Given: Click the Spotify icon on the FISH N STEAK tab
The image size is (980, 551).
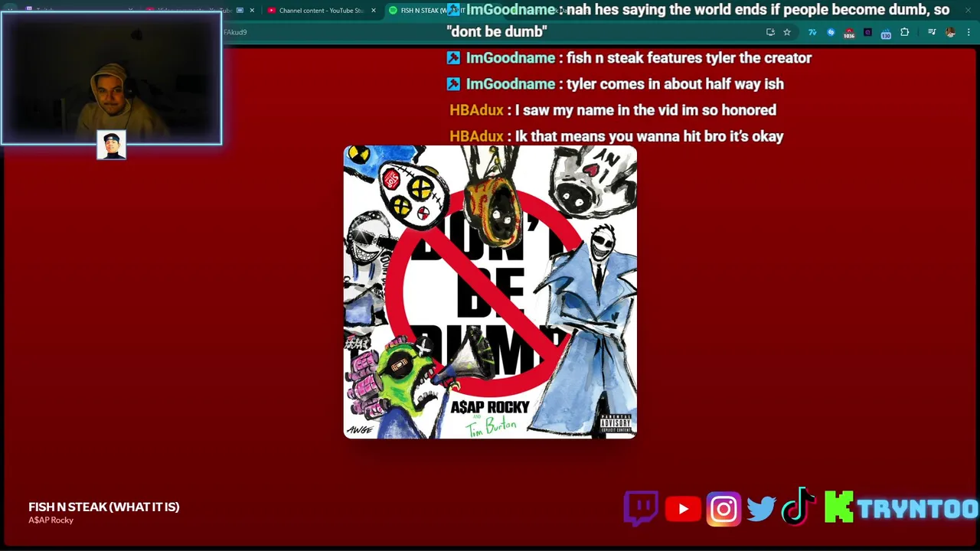Looking at the screenshot, I should pyautogui.click(x=393, y=11).
